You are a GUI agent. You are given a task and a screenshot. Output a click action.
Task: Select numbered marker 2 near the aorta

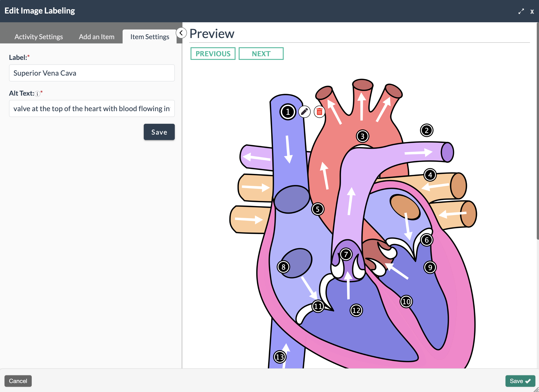[427, 130]
